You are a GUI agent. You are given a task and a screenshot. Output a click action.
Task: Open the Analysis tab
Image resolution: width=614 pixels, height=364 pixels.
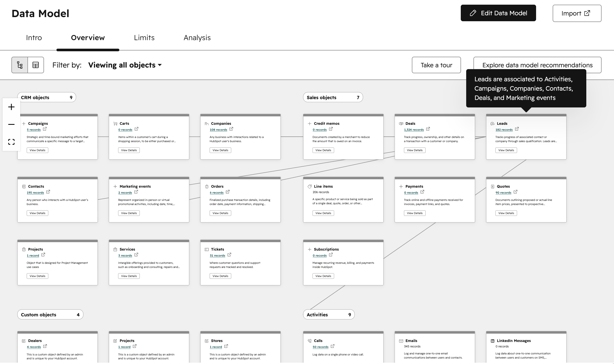pyautogui.click(x=197, y=38)
